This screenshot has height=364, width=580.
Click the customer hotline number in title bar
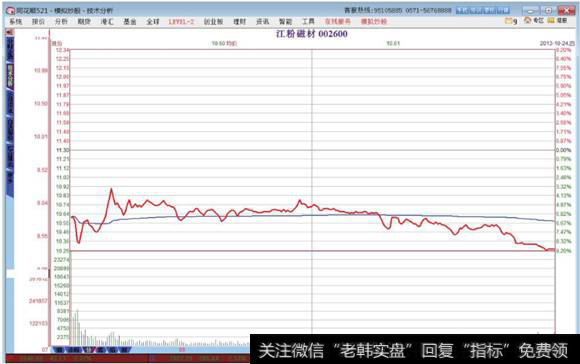point(398,10)
